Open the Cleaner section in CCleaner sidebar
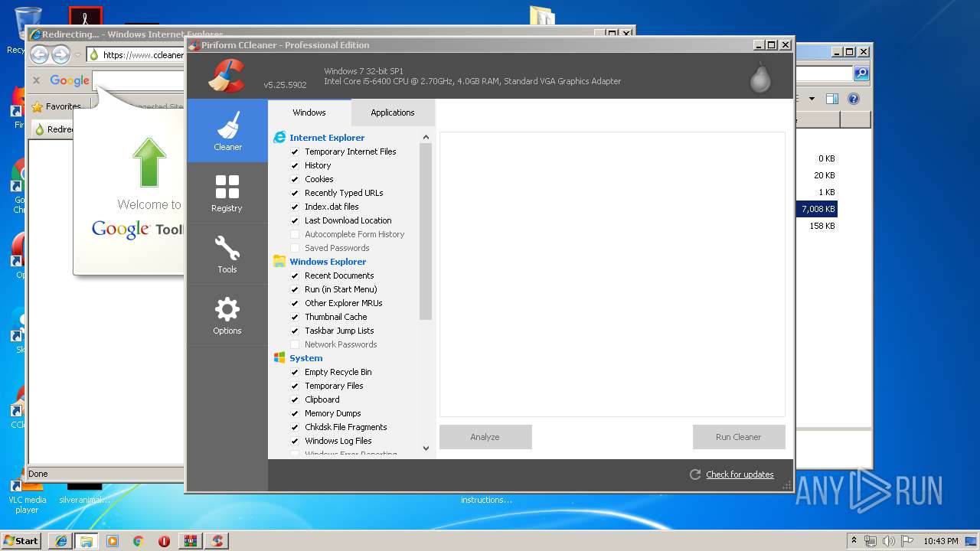This screenshot has width=980, height=551. click(x=227, y=131)
